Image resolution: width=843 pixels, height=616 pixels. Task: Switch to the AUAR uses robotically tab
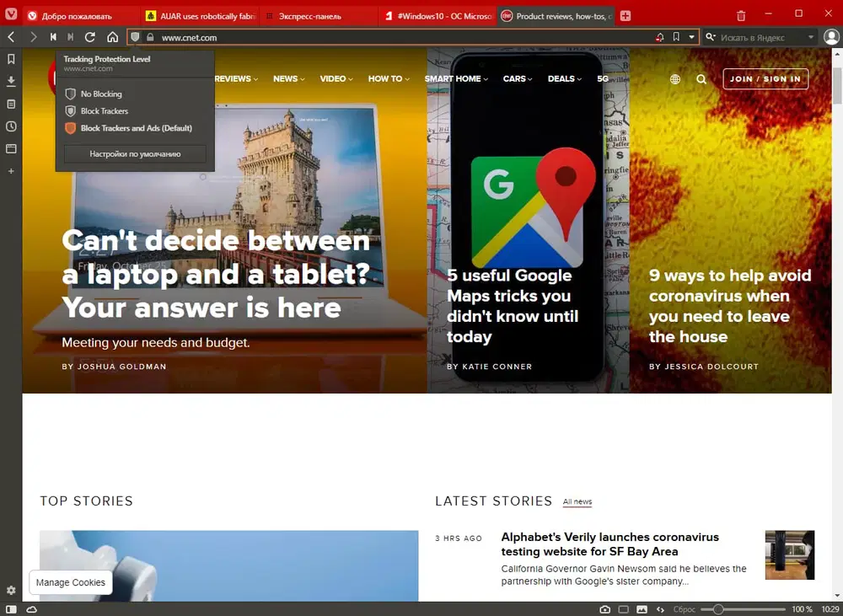click(x=201, y=16)
